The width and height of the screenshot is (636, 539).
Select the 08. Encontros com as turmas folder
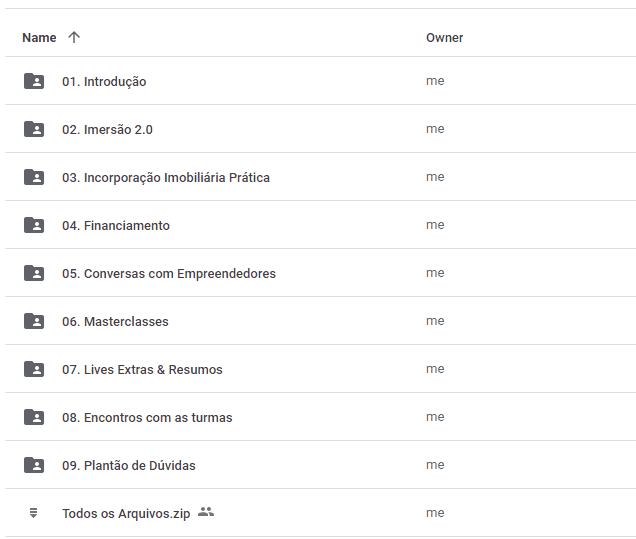147,418
